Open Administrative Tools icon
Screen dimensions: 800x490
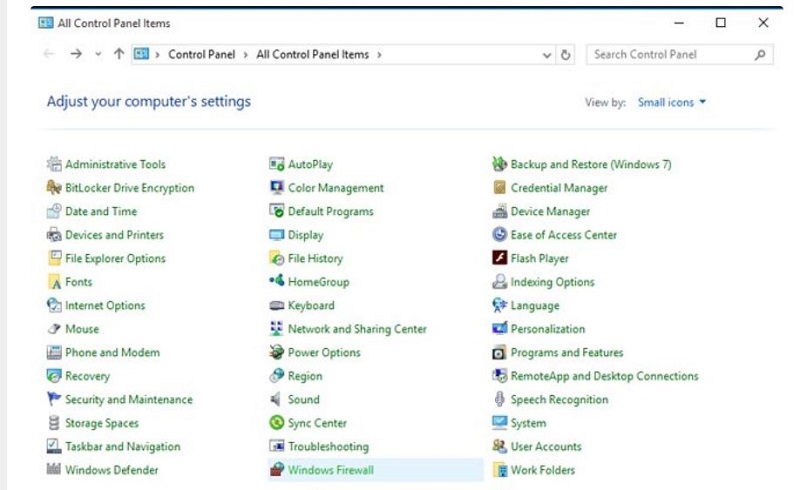(x=54, y=164)
